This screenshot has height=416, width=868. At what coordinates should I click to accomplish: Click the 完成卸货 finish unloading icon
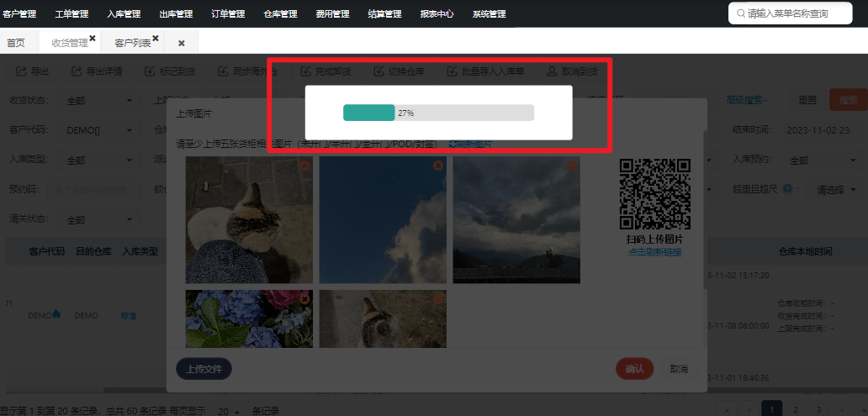pyautogui.click(x=305, y=71)
